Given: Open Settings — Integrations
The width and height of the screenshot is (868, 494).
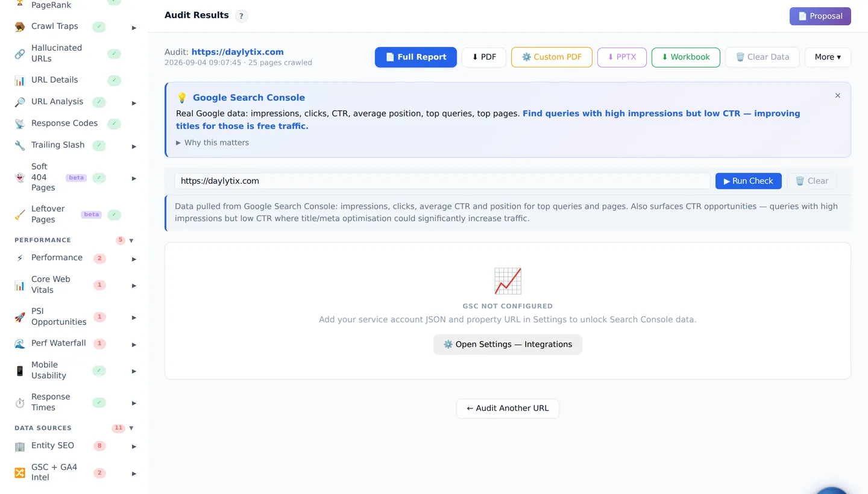Looking at the screenshot, I should tap(508, 345).
